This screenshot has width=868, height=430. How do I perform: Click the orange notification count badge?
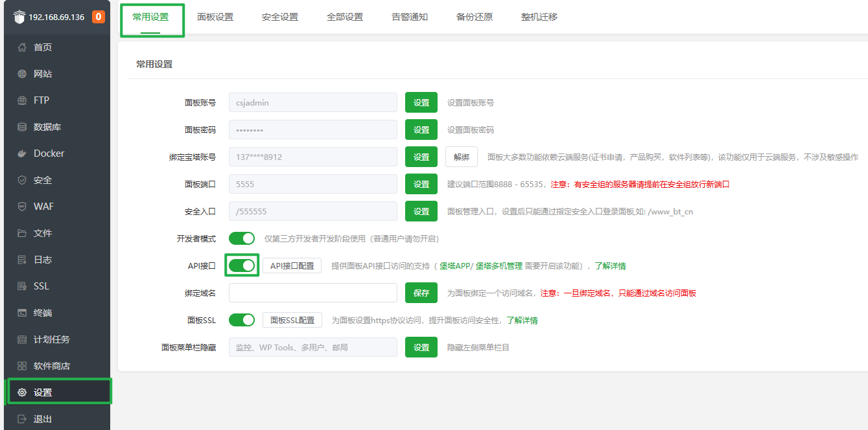[99, 17]
